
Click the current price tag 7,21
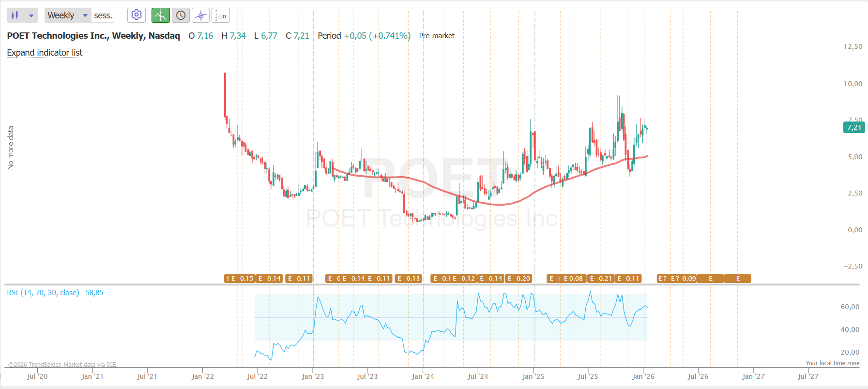click(x=854, y=127)
